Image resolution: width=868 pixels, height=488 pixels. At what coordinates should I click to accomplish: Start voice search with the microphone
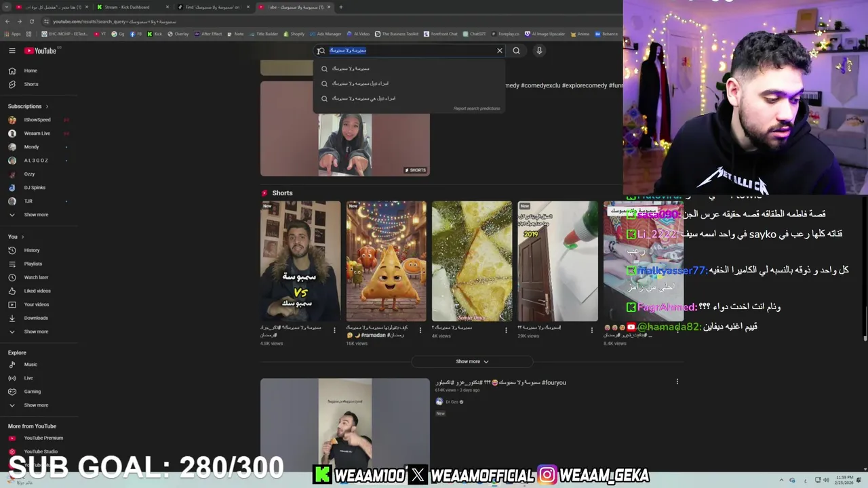tap(539, 50)
